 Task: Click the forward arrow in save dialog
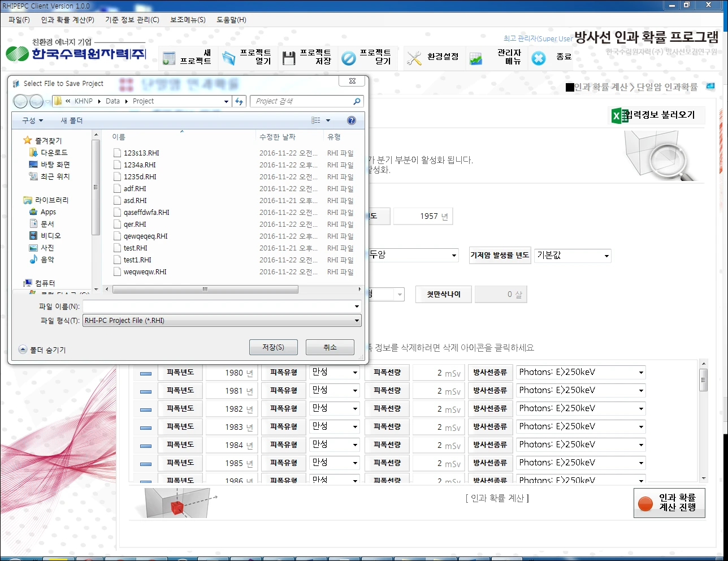[x=36, y=101]
